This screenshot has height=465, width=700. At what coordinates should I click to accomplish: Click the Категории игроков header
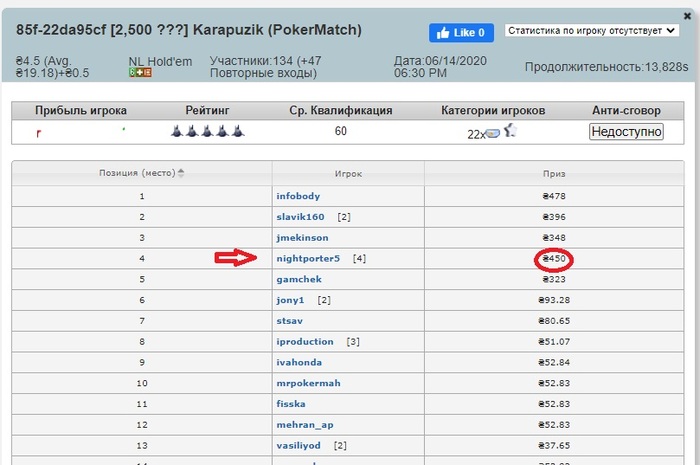point(493,110)
